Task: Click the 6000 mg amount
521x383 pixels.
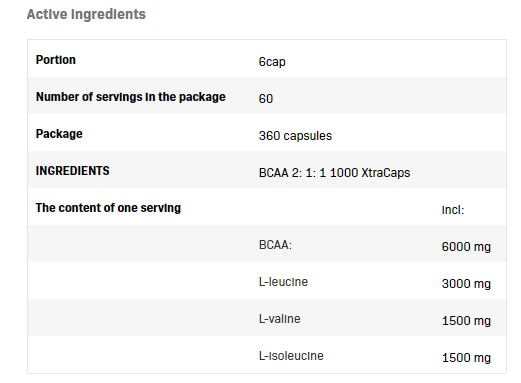Action: [466, 247]
